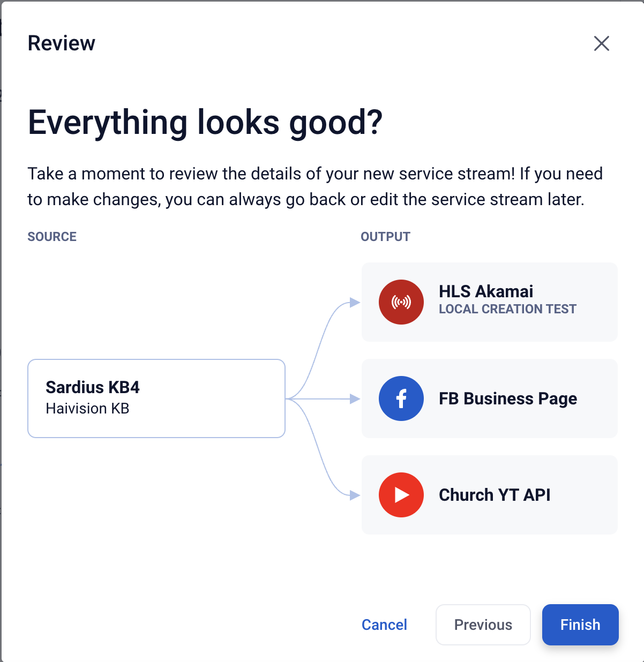Click the arrowhead pointing to FB Business Page

tap(354, 399)
